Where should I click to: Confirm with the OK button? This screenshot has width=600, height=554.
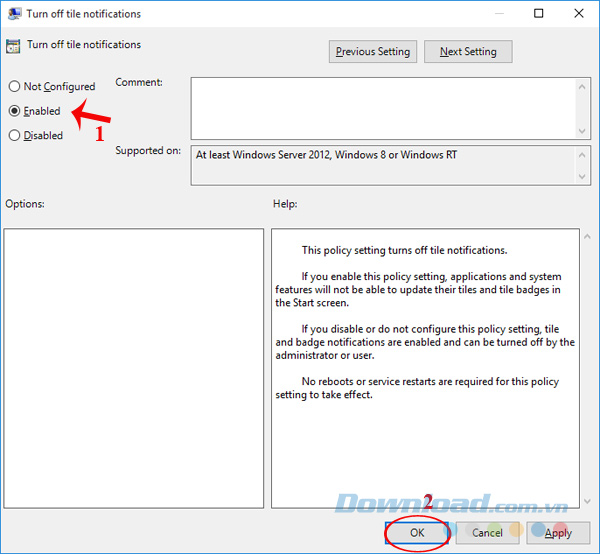[x=417, y=533]
